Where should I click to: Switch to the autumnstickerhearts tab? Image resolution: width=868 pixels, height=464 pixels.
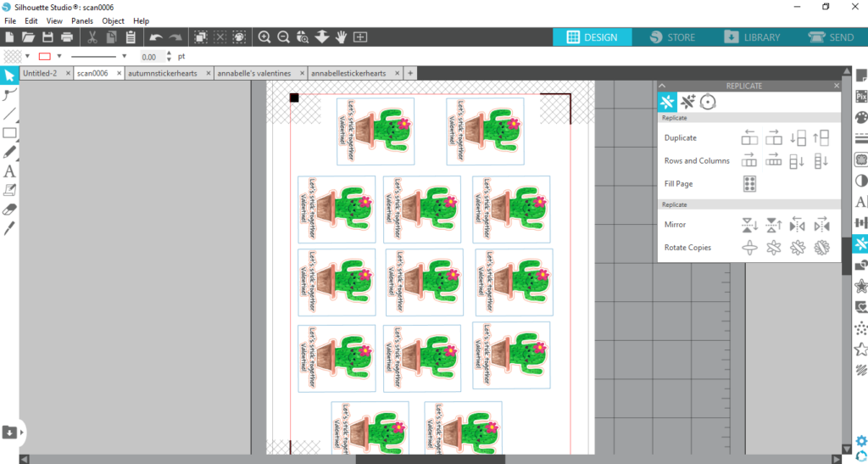pyautogui.click(x=163, y=74)
